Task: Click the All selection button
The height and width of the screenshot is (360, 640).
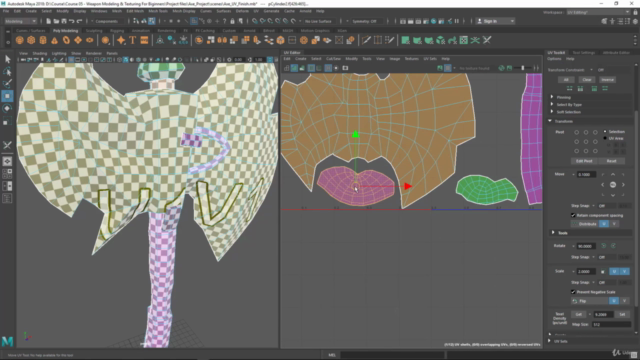Action: (566, 80)
